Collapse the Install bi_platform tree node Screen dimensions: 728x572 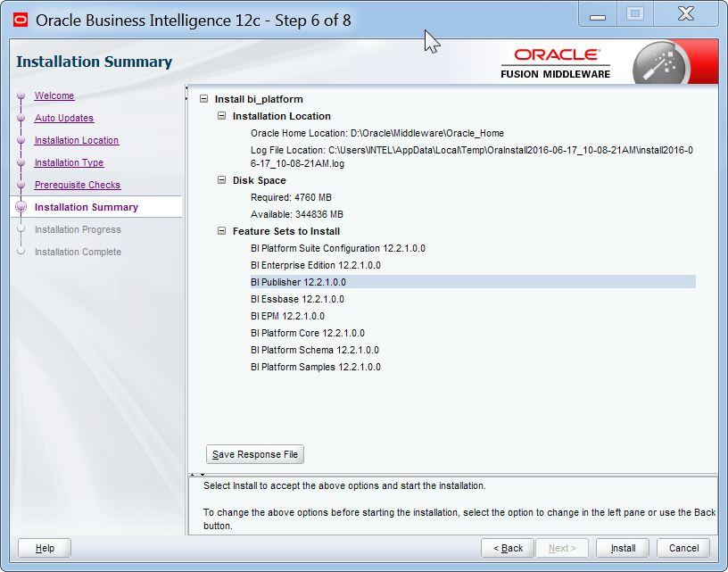tap(203, 98)
